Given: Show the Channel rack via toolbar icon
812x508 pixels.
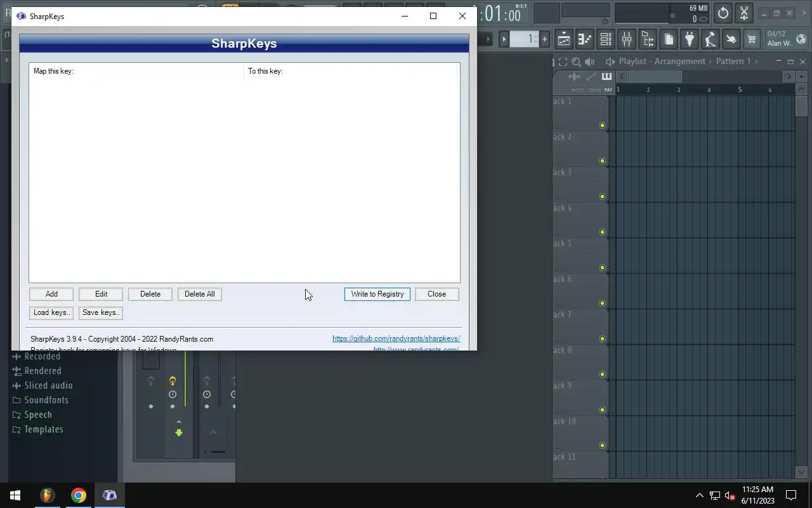Looking at the screenshot, I should coord(606,39).
